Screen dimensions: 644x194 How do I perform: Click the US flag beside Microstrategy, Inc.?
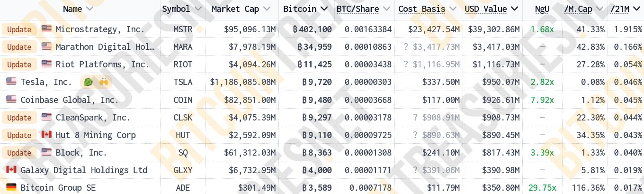(x=46, y=29)
